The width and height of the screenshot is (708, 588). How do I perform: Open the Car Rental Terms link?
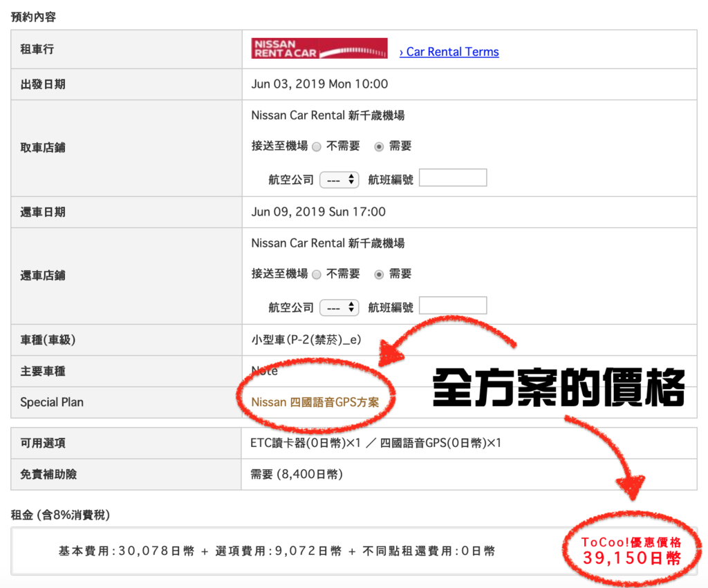[x=449, y=52]
